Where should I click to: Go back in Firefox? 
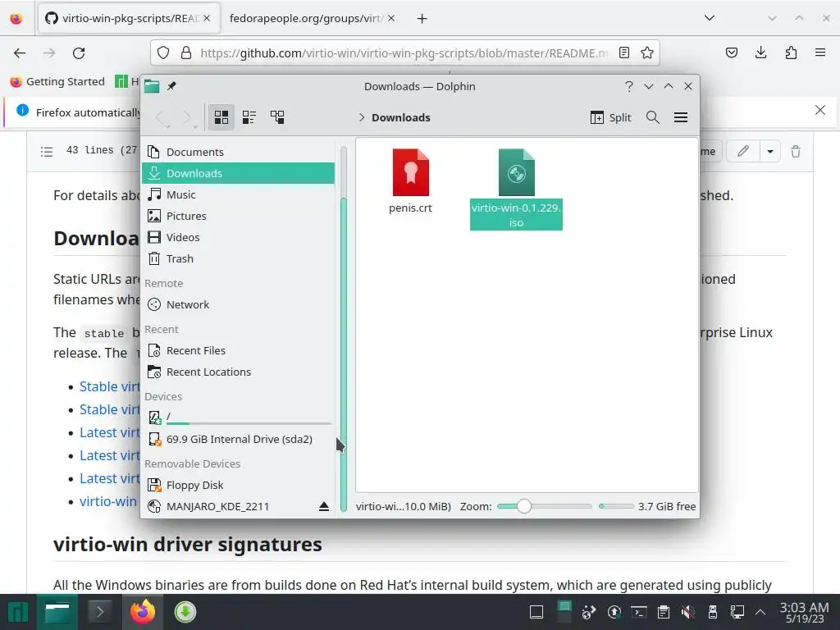pos(20,52)
